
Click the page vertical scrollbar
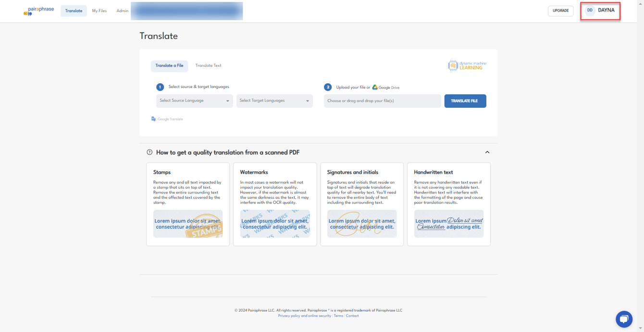click(641, 166)
